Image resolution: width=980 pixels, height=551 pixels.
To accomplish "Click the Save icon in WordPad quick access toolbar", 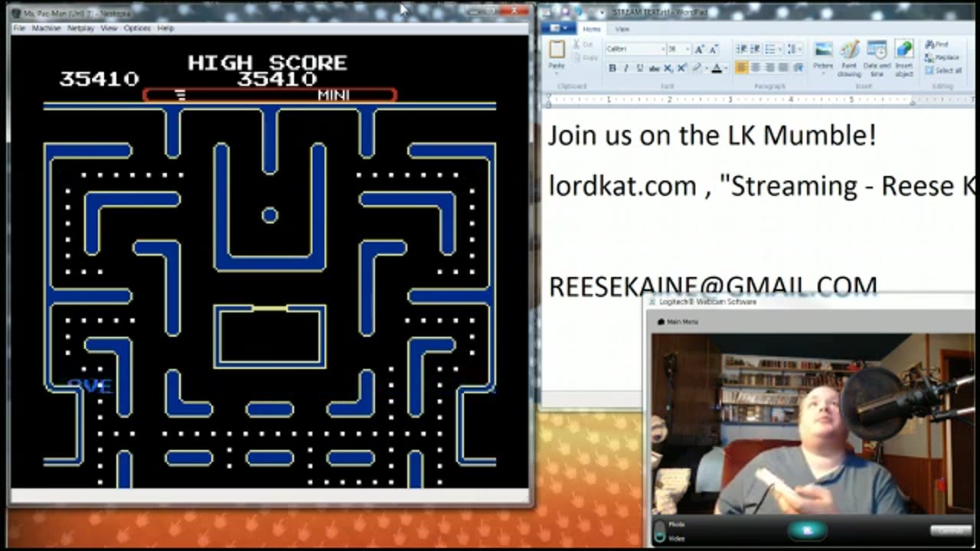I will 565,12.
